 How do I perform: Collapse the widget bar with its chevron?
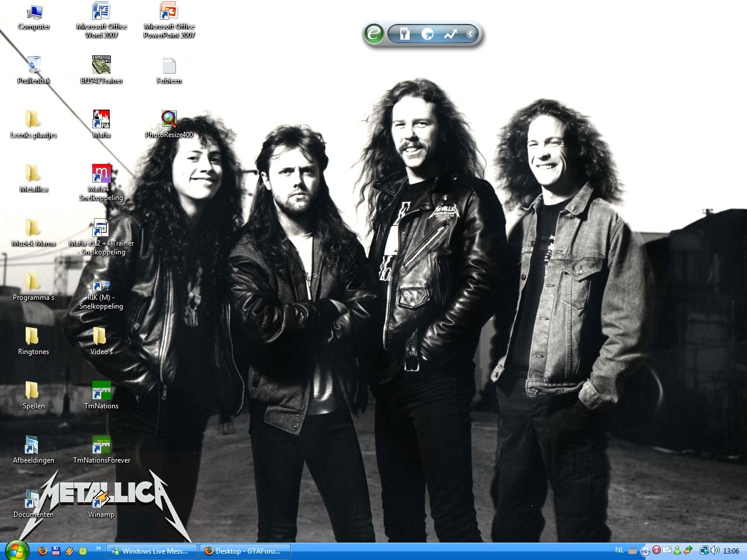click(470, 34)
